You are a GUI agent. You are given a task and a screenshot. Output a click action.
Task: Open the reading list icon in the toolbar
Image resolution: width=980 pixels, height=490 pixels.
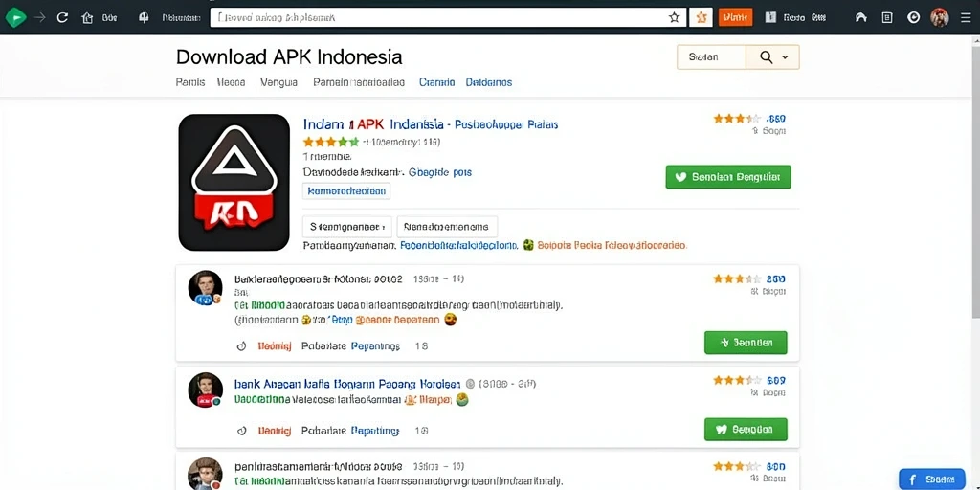(x=887, y=17)
